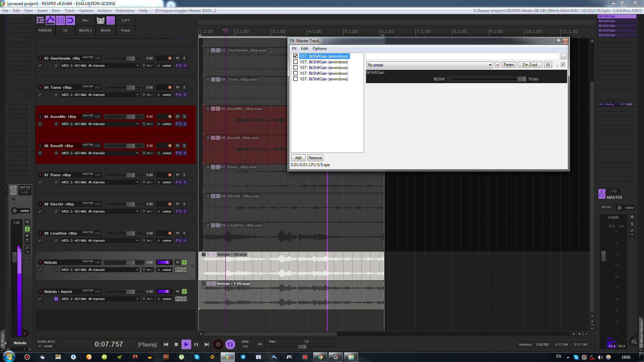Uncheck first BitShiftGain effect checkbox

(296, 56)
